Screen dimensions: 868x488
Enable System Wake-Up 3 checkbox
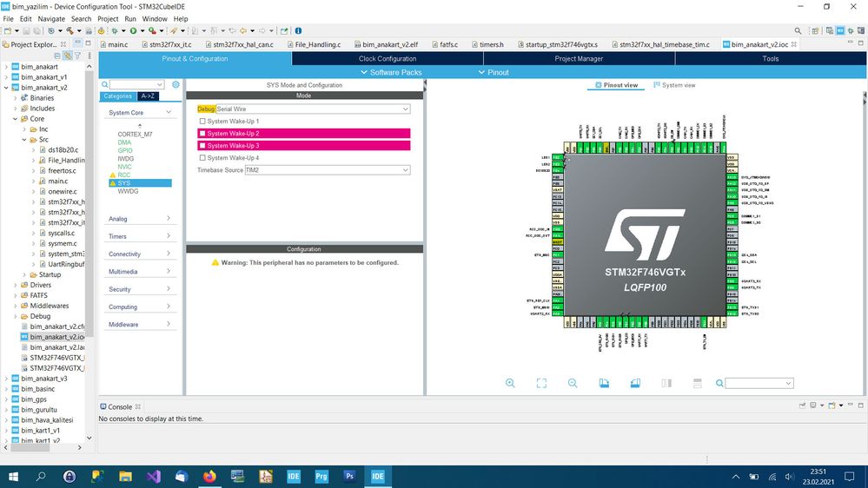[x=202, y=146]
